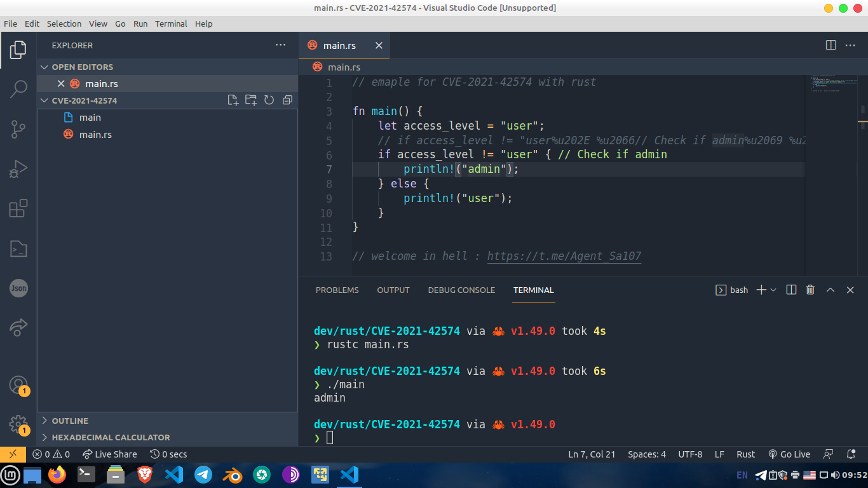Image resolution: width=868 pixels, height=488 pixels.
Task: Open Telegram from the taskbar
Action: (203, 475)
